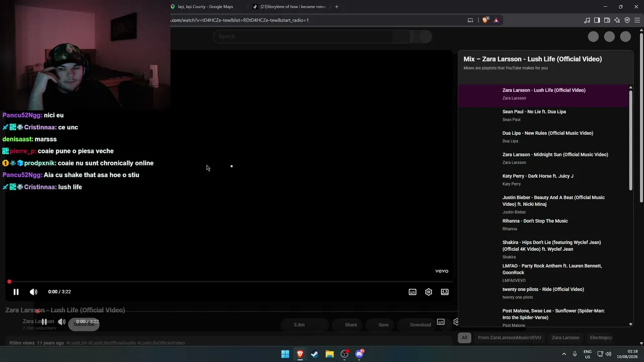
Task: Mute the video player volume
Action: click(x=34, y=292)
